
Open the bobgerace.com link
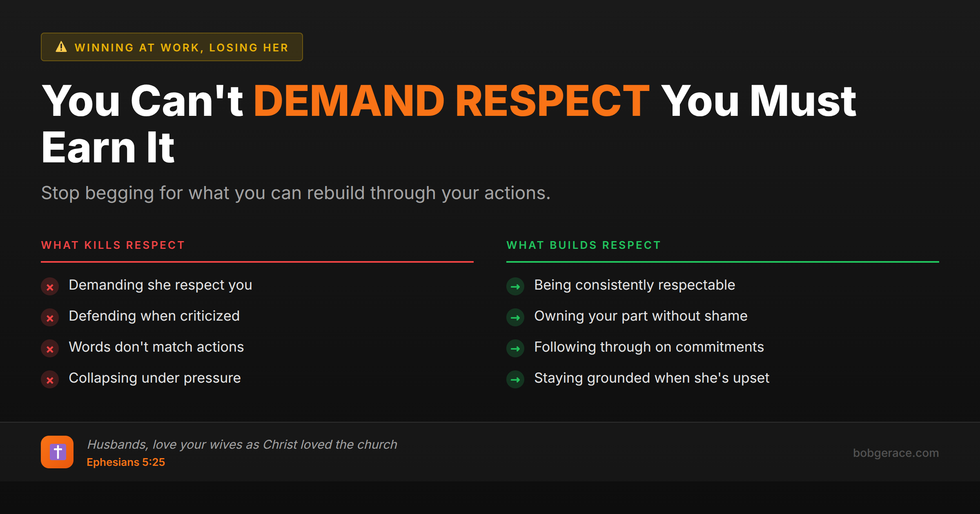[896, 453]
